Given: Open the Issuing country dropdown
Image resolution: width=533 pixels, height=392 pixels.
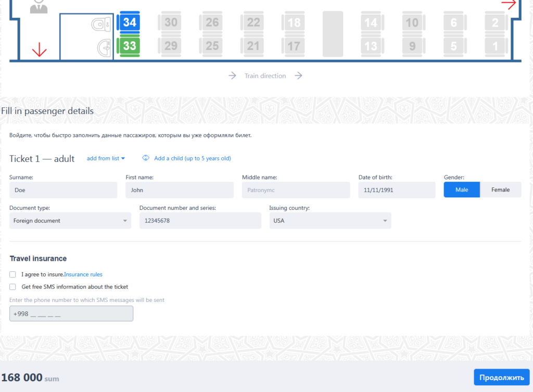Looking at the screenshot, I should pos(330,220).
